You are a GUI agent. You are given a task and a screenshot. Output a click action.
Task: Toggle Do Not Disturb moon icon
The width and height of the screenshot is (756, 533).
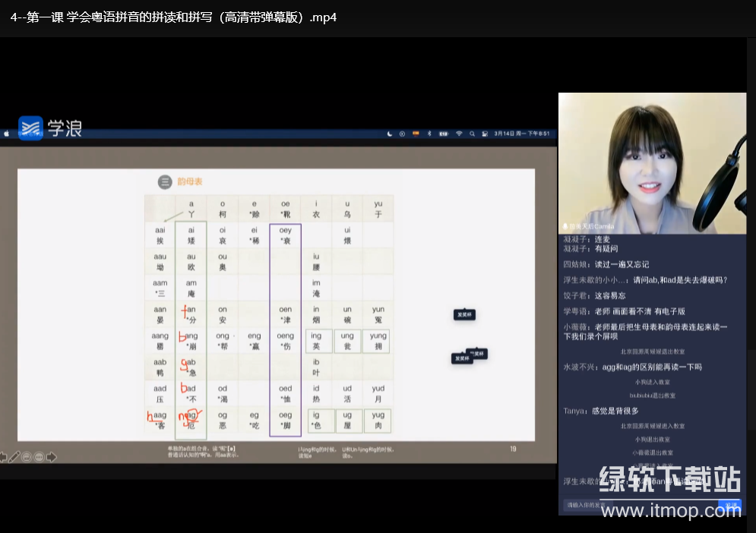point(390,134)
